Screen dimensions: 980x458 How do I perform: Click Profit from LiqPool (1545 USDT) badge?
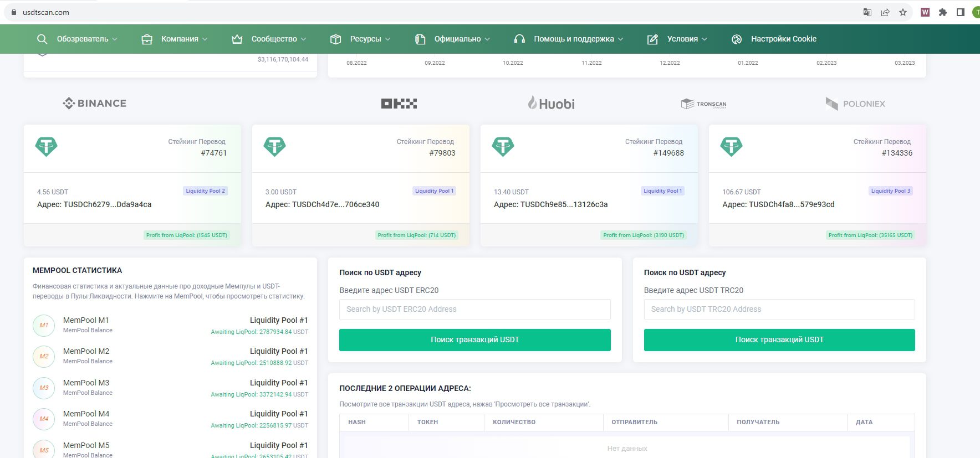(186, 235)
